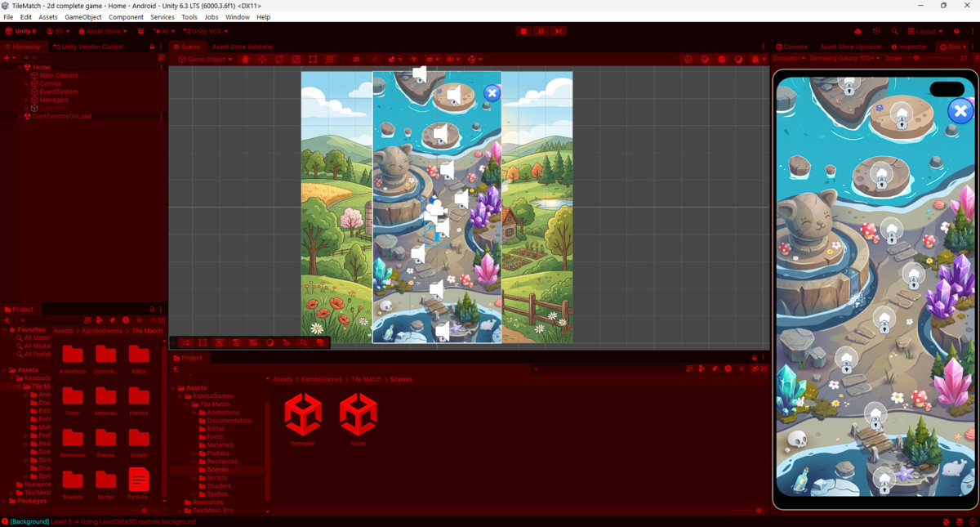Open Unity Cloud icon in toolbar

[857, 31]
